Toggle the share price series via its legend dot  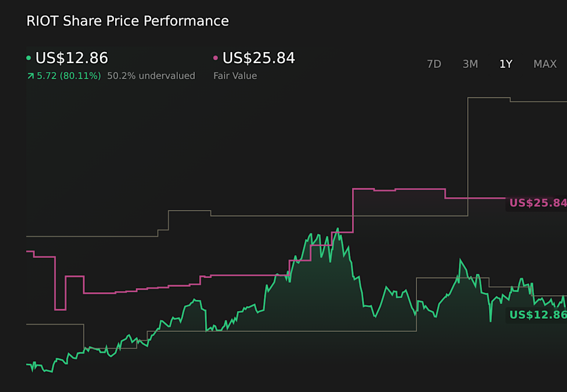click(29, 58)
